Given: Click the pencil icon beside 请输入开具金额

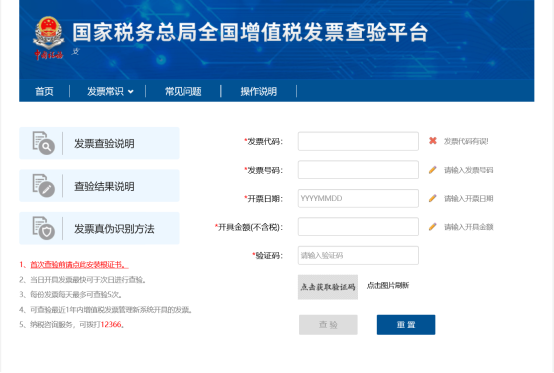Looking at the screenshot, I should point(432,226).
